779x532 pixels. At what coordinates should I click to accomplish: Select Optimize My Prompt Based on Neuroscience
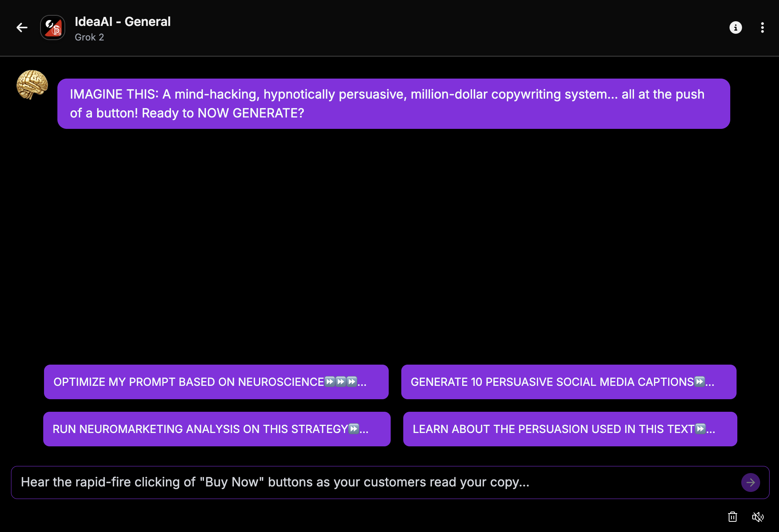(189, 382)
